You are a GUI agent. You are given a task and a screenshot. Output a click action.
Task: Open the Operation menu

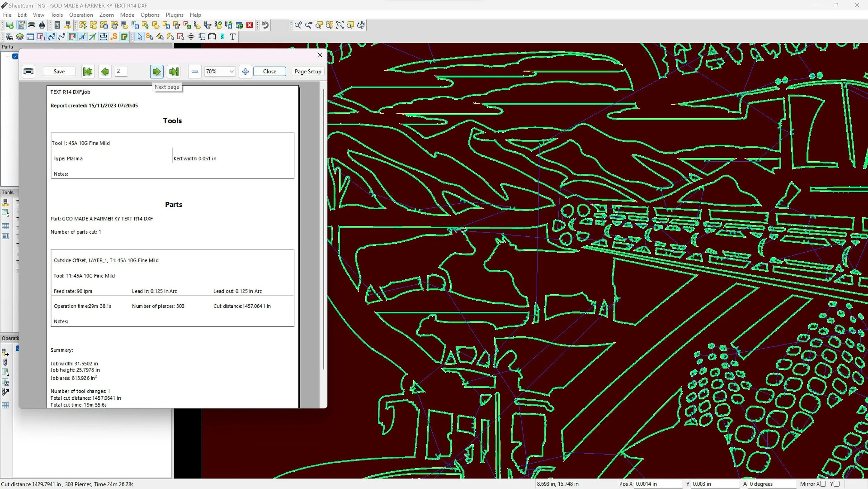click(81, 15)
